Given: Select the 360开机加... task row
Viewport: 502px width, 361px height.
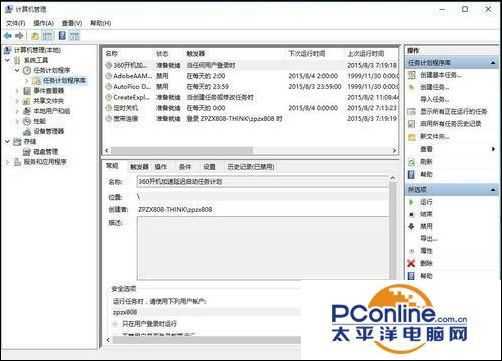Looking at the screenshot, I should pyautogui.click(x=251, y=65).
